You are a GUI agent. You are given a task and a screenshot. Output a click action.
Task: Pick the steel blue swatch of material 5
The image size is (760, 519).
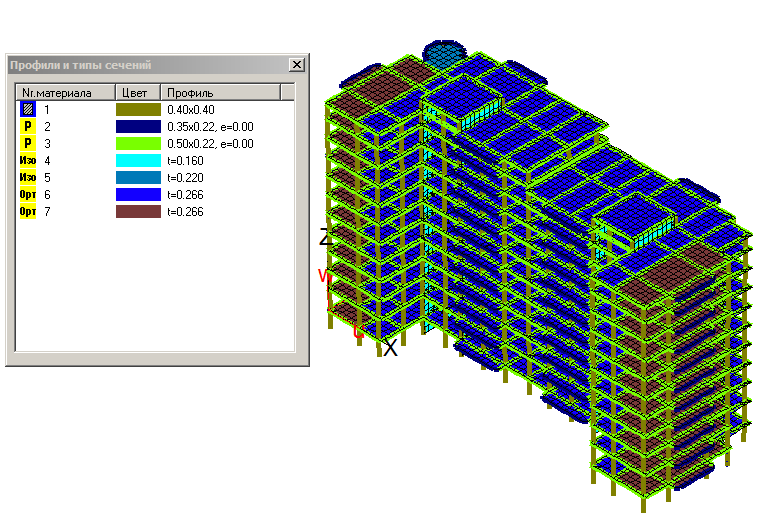click(x=138, y=177)
